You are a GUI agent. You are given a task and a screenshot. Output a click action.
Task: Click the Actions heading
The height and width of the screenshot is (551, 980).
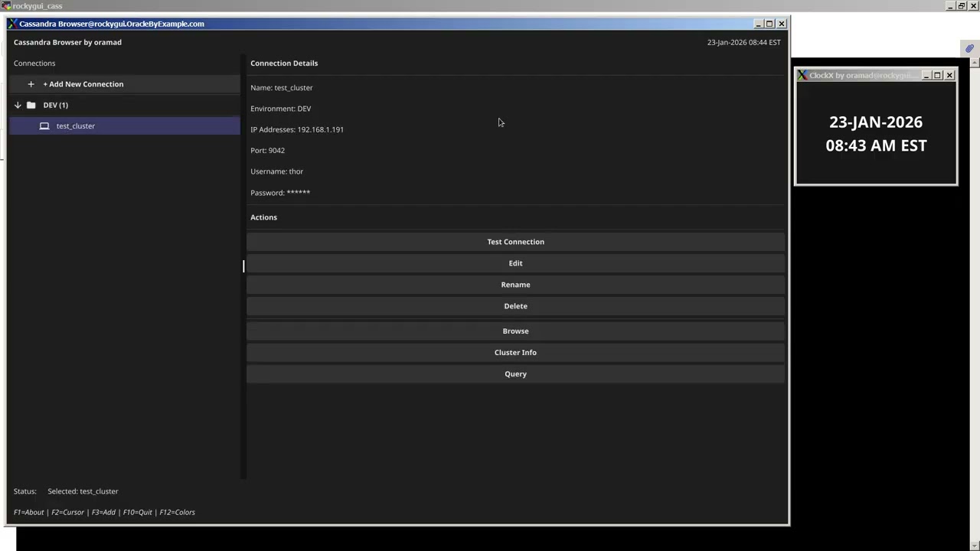coord(263,217)
